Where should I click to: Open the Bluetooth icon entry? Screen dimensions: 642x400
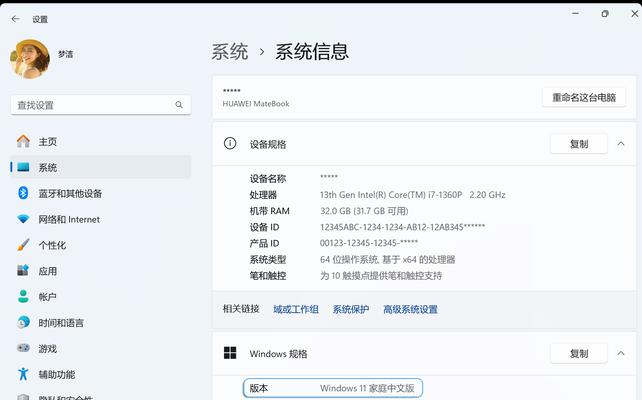23,193
